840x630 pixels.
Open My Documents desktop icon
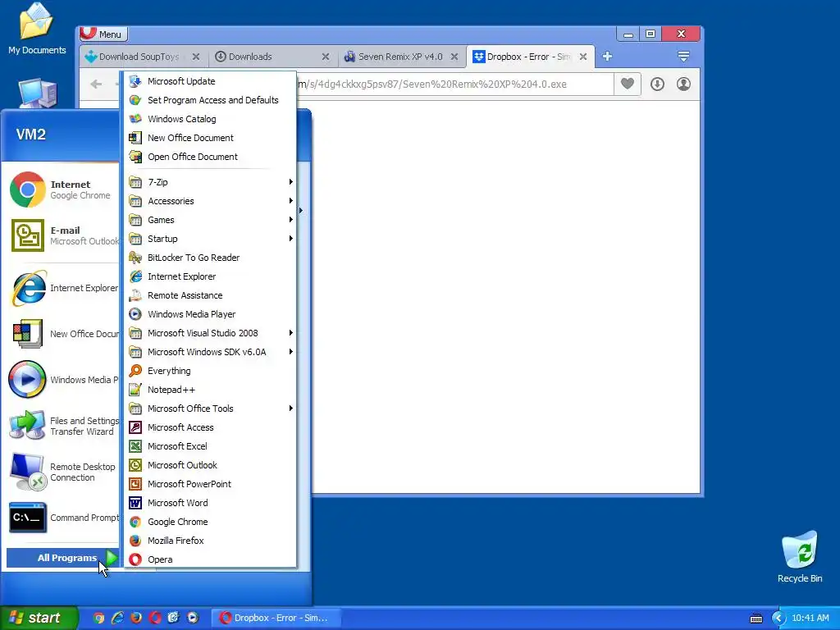pos(37,28)
